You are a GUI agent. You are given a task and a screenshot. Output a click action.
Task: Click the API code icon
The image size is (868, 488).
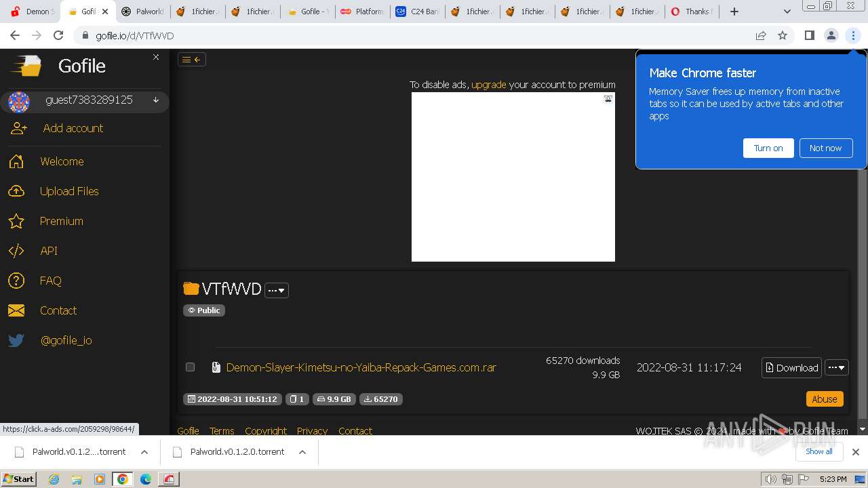[x=16, y=251]
